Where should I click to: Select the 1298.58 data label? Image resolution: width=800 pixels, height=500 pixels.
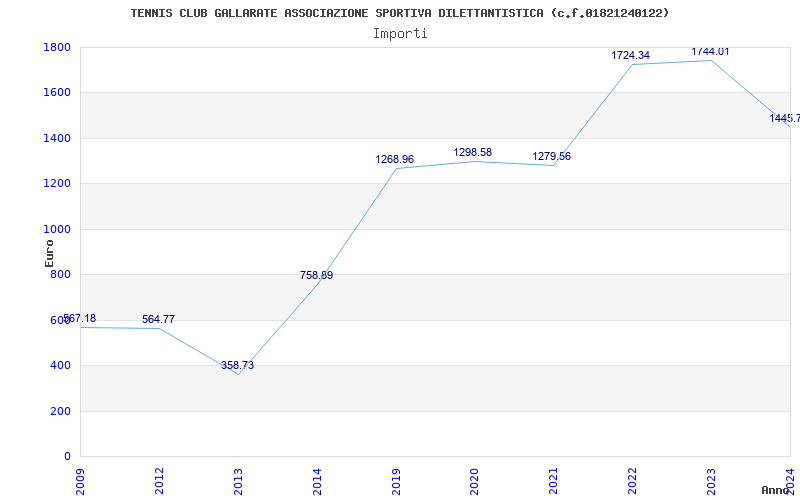(473, 152)
